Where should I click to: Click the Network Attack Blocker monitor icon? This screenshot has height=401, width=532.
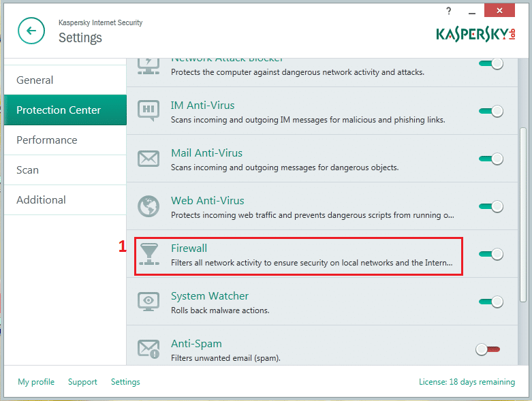(148, 66)
